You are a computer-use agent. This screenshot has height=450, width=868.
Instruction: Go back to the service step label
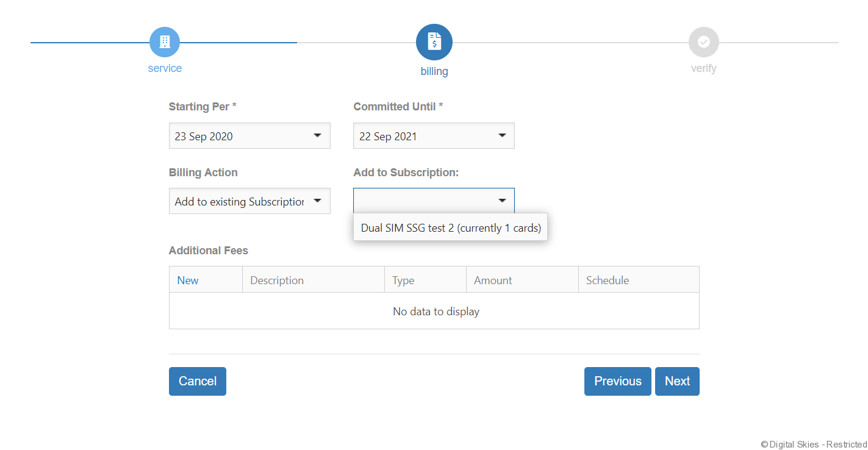tap(165, 68)
